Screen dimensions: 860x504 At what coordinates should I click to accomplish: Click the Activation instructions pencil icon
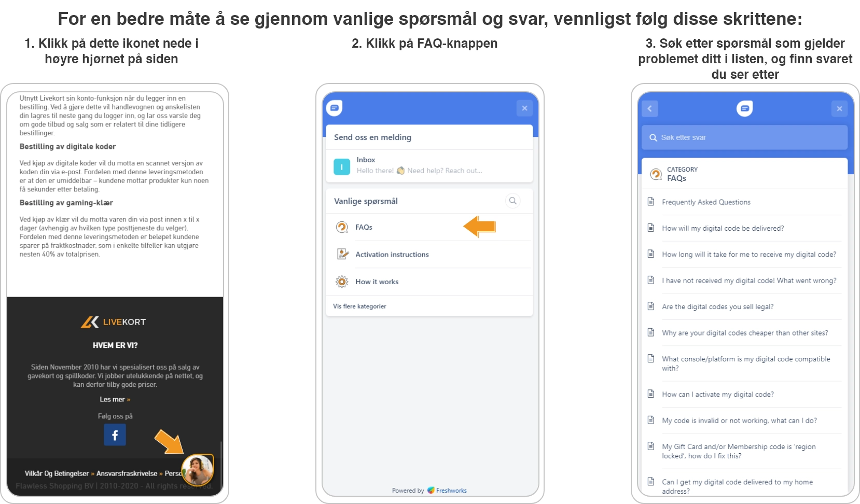coord(342,254)
